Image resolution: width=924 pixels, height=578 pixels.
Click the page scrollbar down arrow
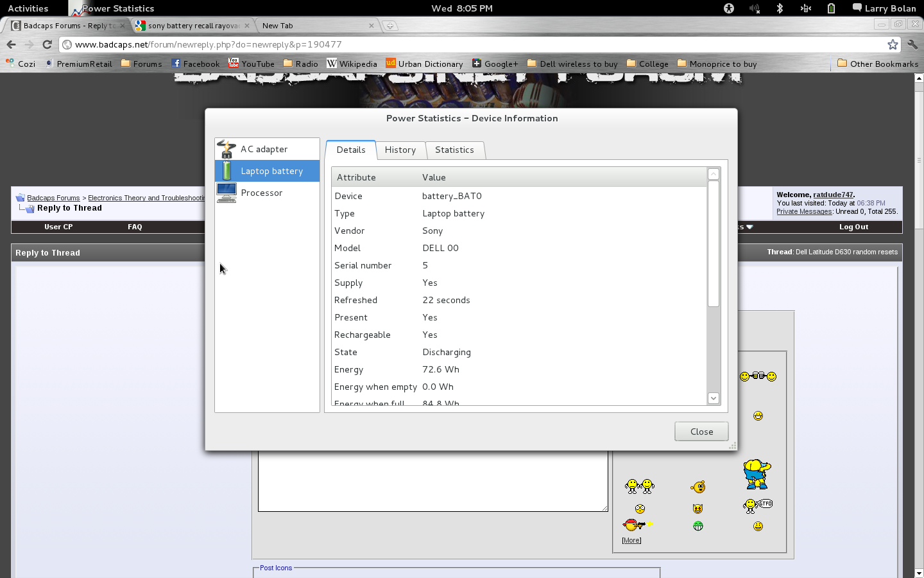(x=918, y=573)
